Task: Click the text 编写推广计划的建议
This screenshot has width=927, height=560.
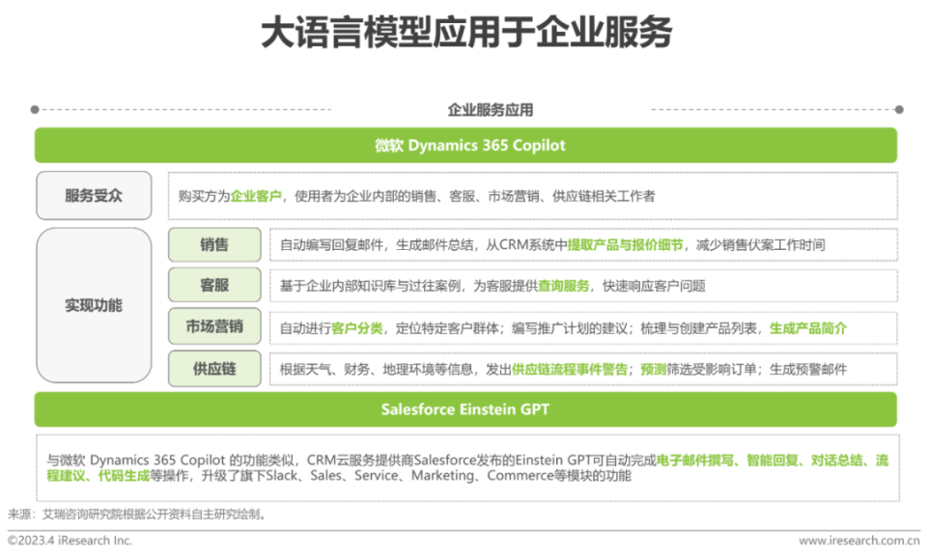Action: coord(570,328)
